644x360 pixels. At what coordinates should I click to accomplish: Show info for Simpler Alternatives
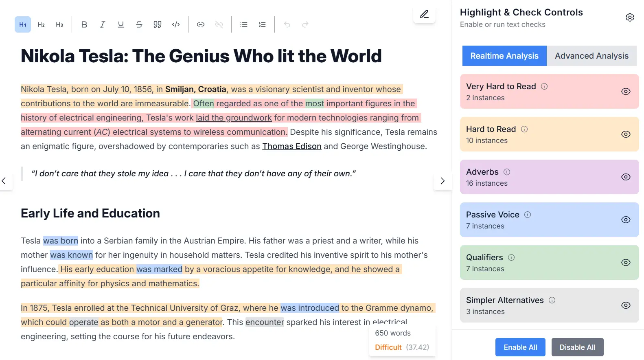coord(552,300)
